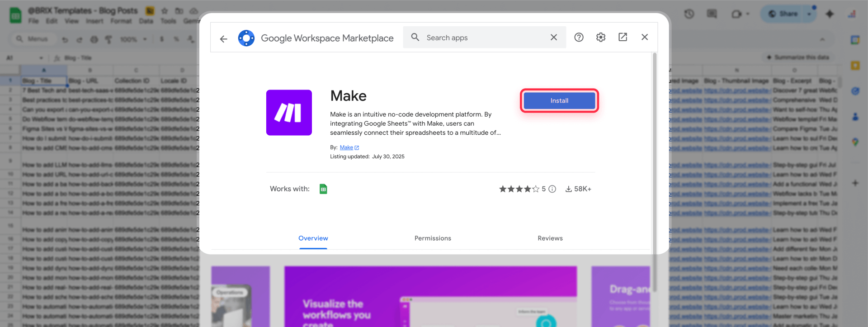Image resolution: width=868 pixels, height=327 pixels.
Task: Open the View menu in Sheets
Action: click(x=71, y=21)
